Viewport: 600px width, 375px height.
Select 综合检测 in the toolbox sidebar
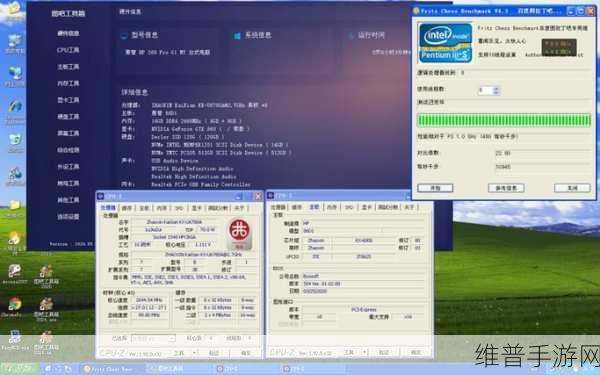coord(68,150)
